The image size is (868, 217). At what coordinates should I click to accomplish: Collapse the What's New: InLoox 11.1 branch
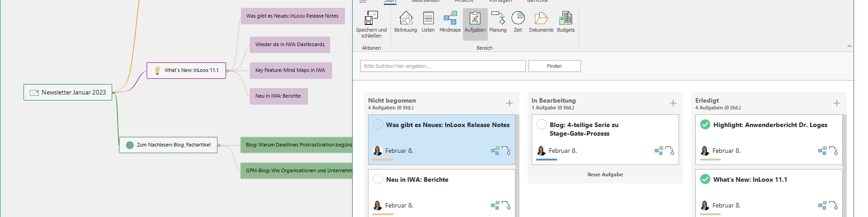pos(228,71)
